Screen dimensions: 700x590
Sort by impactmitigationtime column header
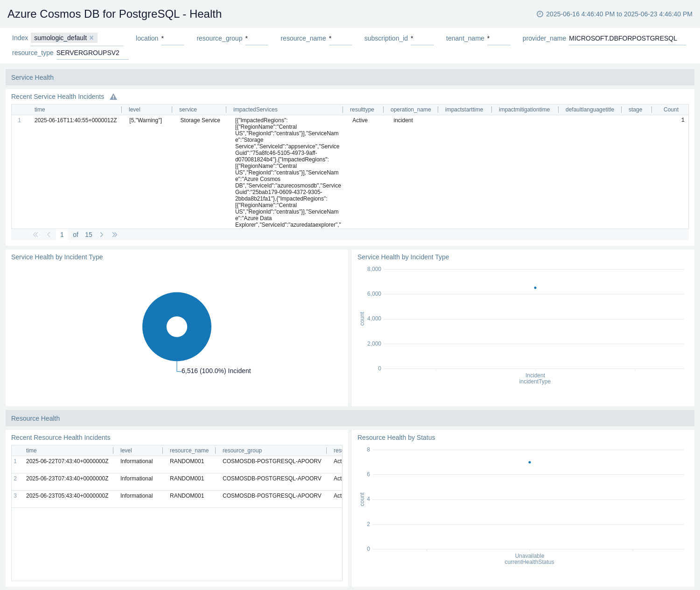524,110
